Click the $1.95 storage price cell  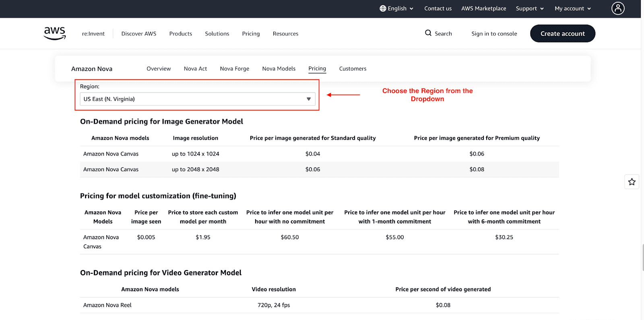tap(203, 237)
